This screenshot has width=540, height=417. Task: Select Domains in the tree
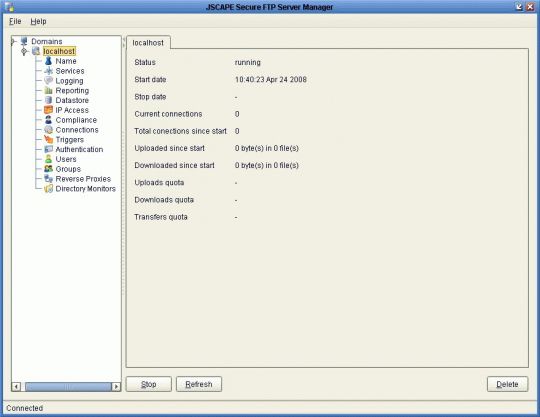point(47,41)
